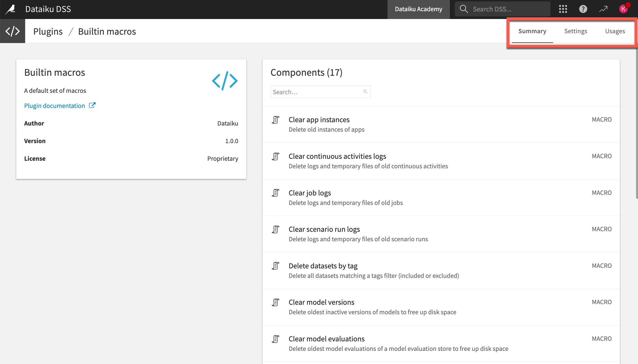Select the Usages tab
638x364 pixels.
(x=615, y=31)
